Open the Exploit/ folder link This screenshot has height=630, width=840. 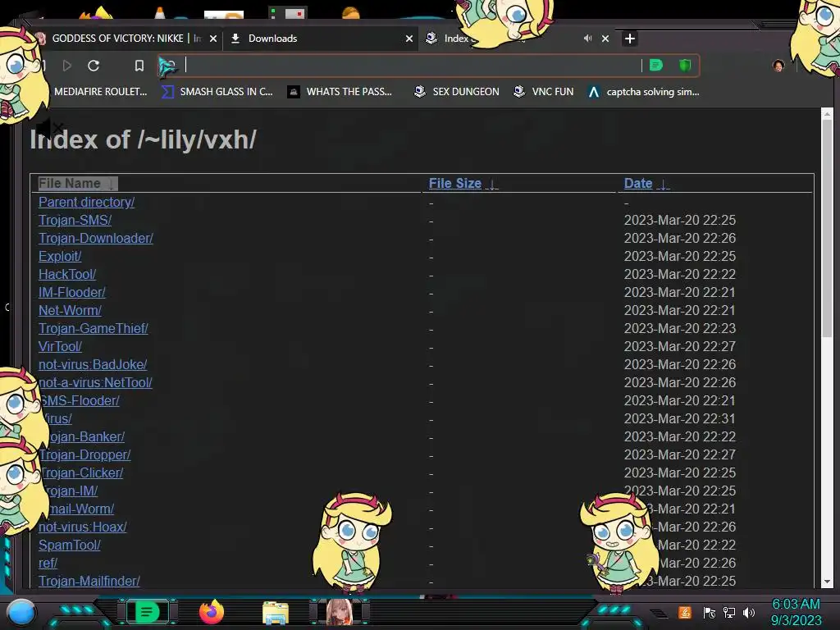click(x=59, y=256)
